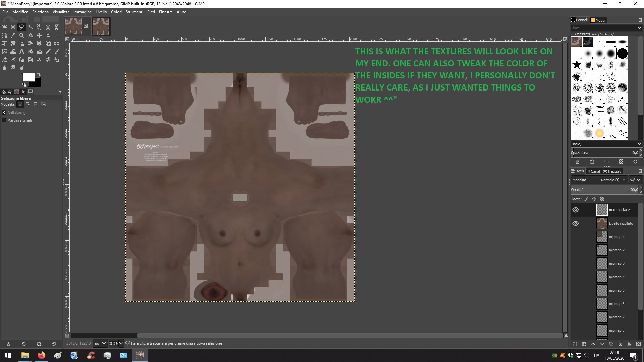
Task: Create a new layer in the Layers panel
Action: click(575, 344)
